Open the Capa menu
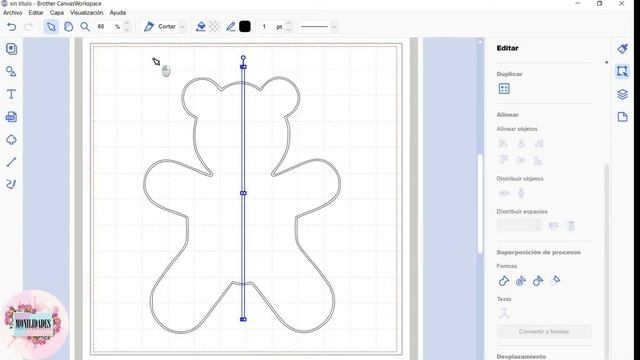 (57, 13)
